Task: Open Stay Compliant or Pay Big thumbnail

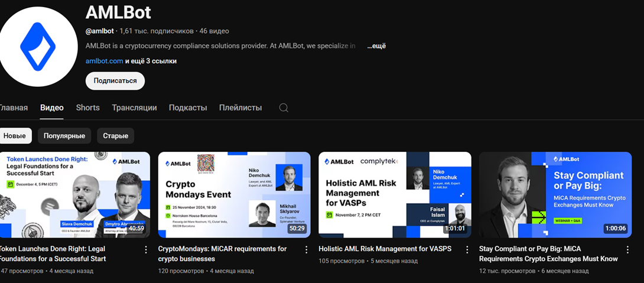Action: pos(555,195)
